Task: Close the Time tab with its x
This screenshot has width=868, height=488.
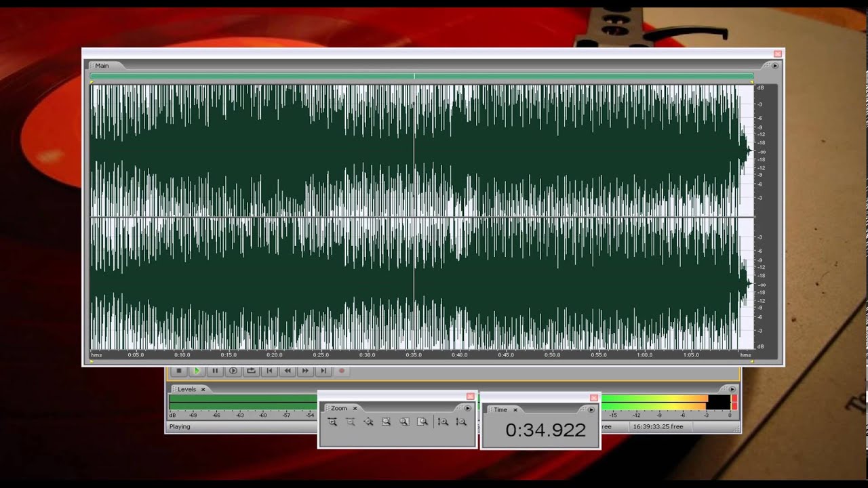Action: 515,409
